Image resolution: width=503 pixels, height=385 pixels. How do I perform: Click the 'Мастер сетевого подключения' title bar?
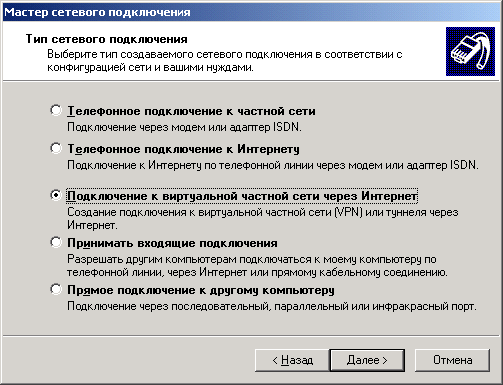[x=251, y=12]
